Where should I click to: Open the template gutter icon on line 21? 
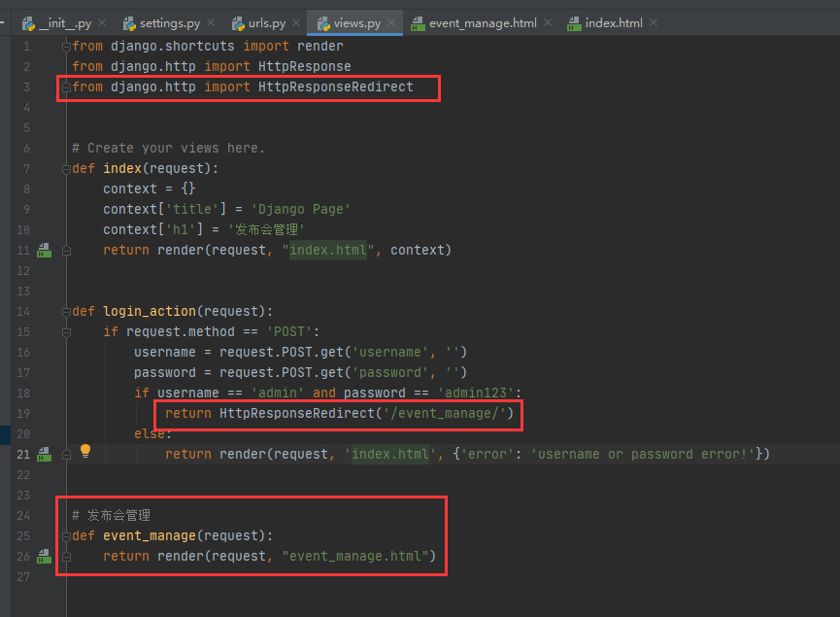[44, 455]
